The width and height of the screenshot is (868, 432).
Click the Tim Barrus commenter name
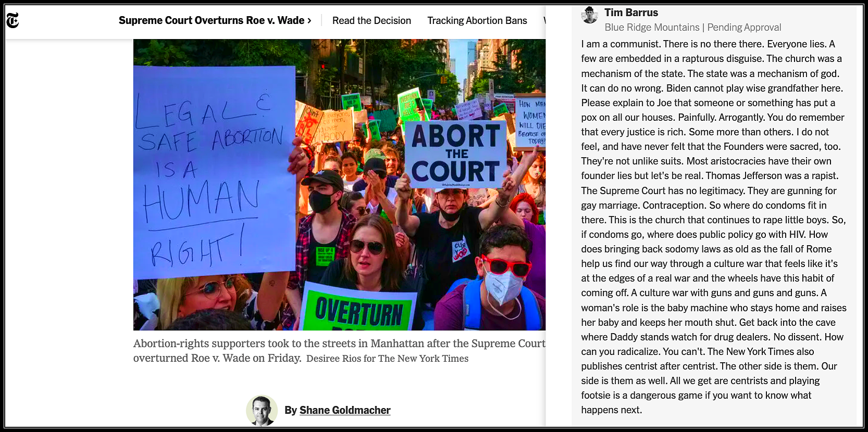[631, 12]
